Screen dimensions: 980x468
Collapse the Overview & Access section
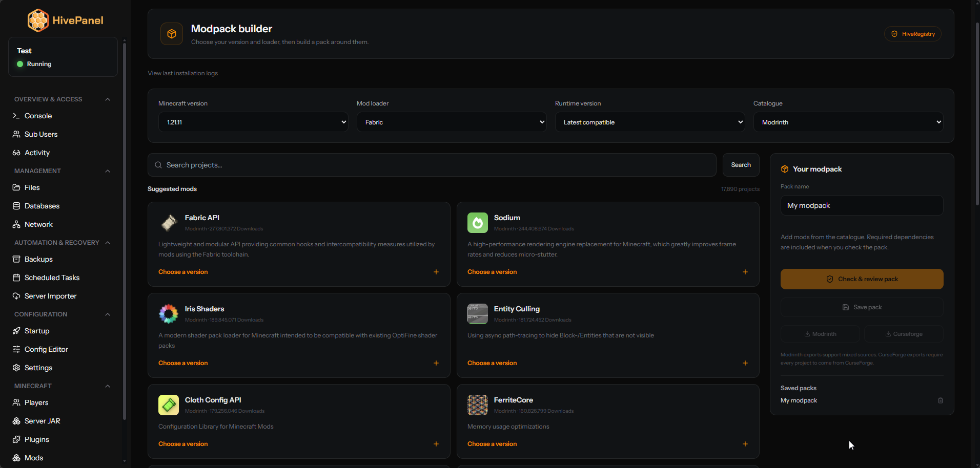coord(108,99)
